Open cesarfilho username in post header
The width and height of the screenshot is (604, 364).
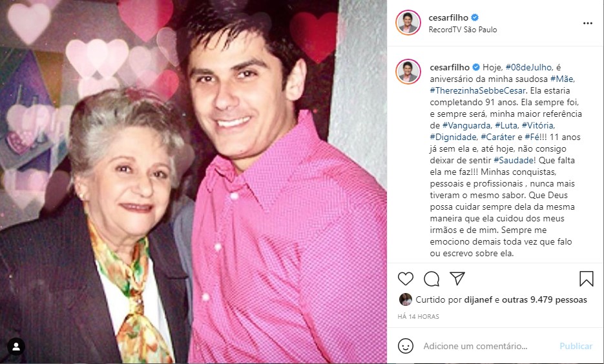click(x=448, y=17)
